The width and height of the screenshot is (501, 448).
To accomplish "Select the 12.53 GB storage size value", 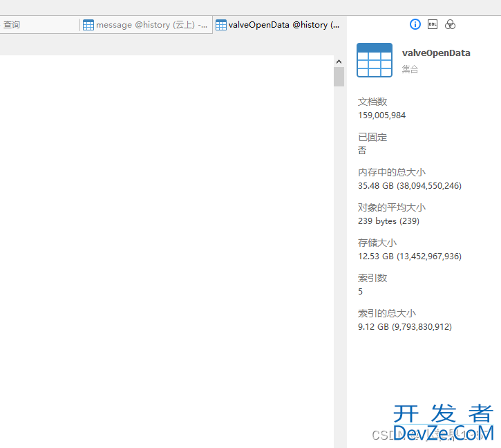I will pos(410,256).
